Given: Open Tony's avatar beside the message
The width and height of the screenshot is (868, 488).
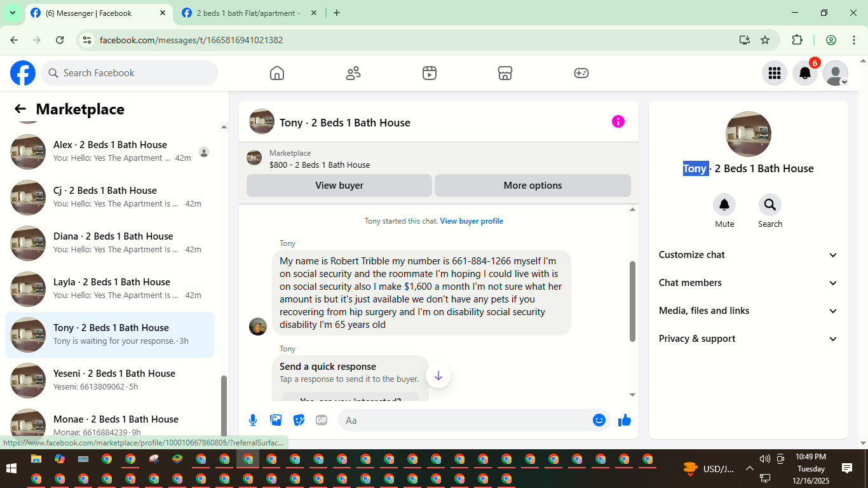Looking at the screenshot, I should [258, 327].
